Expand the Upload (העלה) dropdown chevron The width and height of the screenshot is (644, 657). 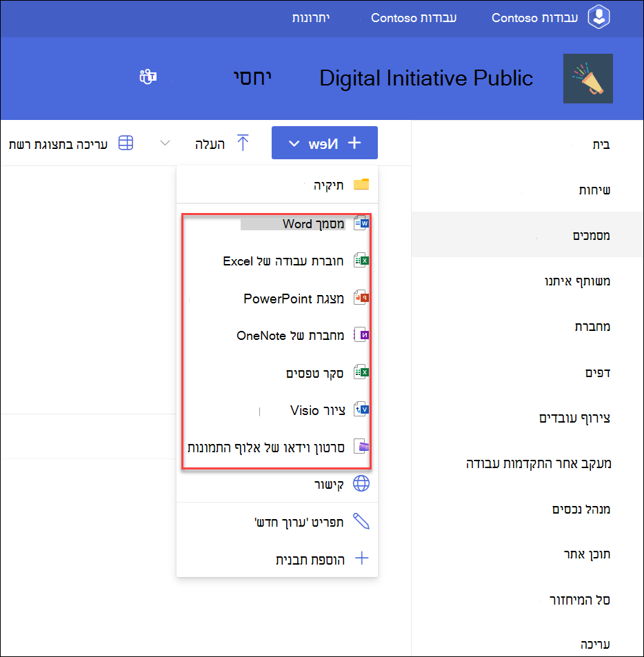[165, 143]
